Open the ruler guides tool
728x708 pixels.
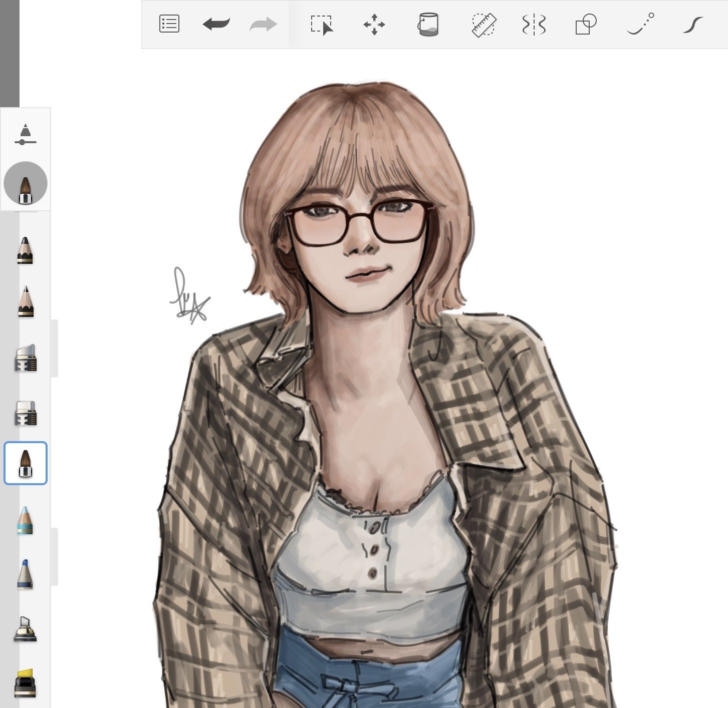tap(483, 25)
